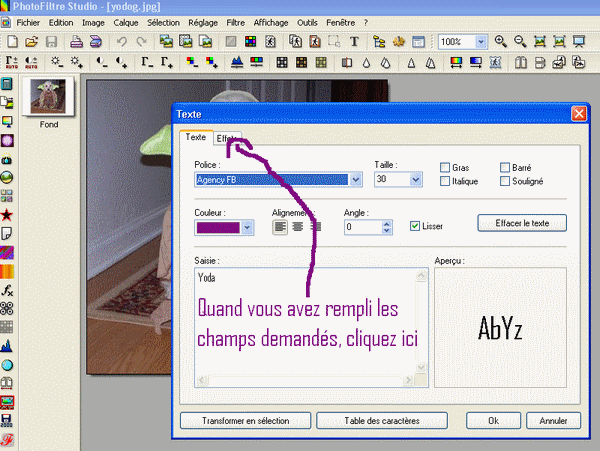
Task: Click the Brightness plus icon
Action: [76, 62]
